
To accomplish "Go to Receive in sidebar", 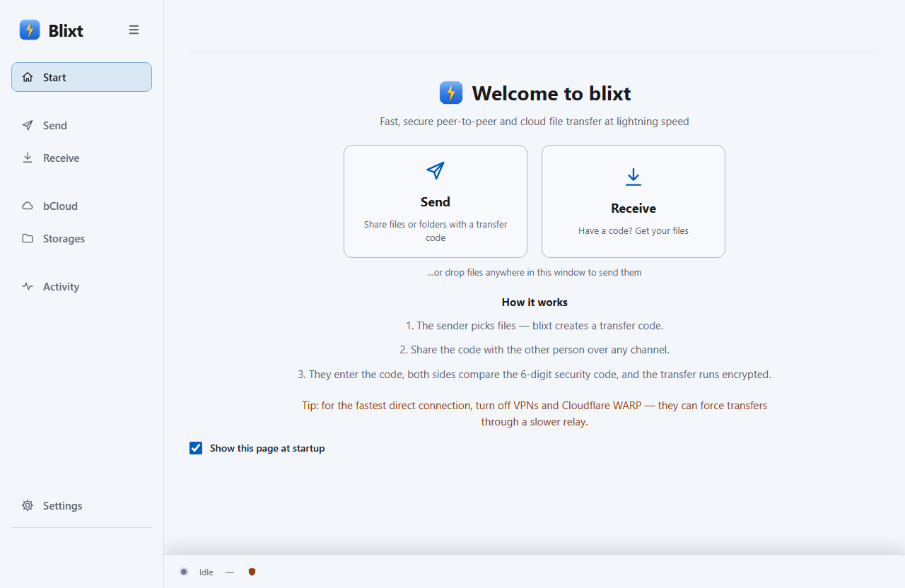I will click(81, 158).
